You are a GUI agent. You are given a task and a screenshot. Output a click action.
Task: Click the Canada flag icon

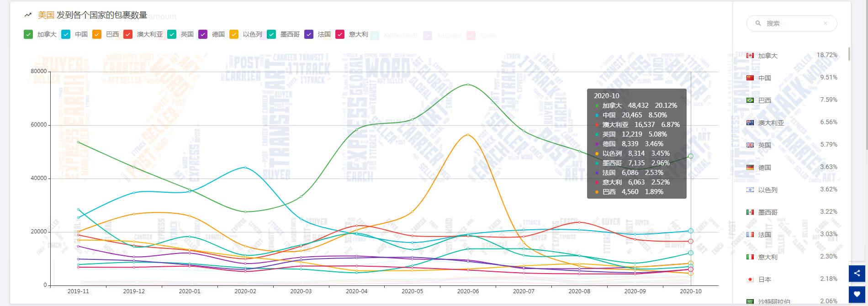[x=750, y=56]
